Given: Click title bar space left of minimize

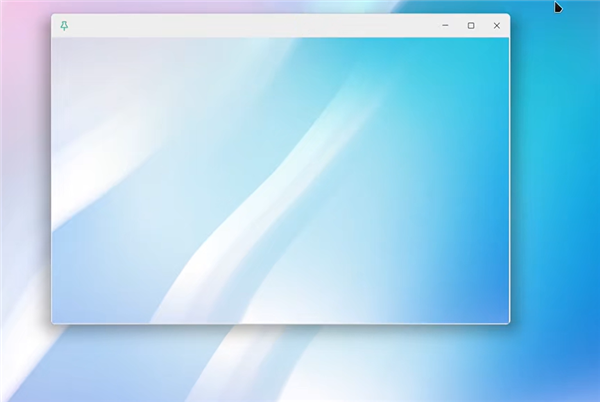Looking at the screenshot, I should click(400, 25).
